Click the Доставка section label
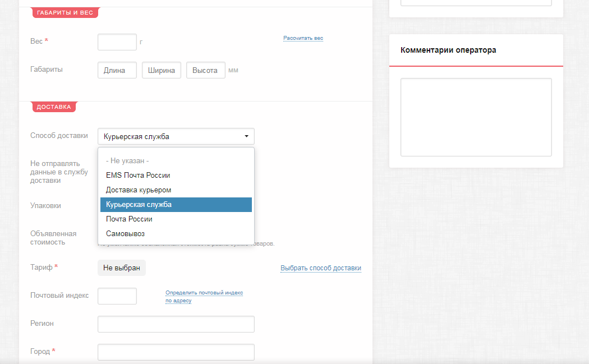 click(x=54, y=107)
